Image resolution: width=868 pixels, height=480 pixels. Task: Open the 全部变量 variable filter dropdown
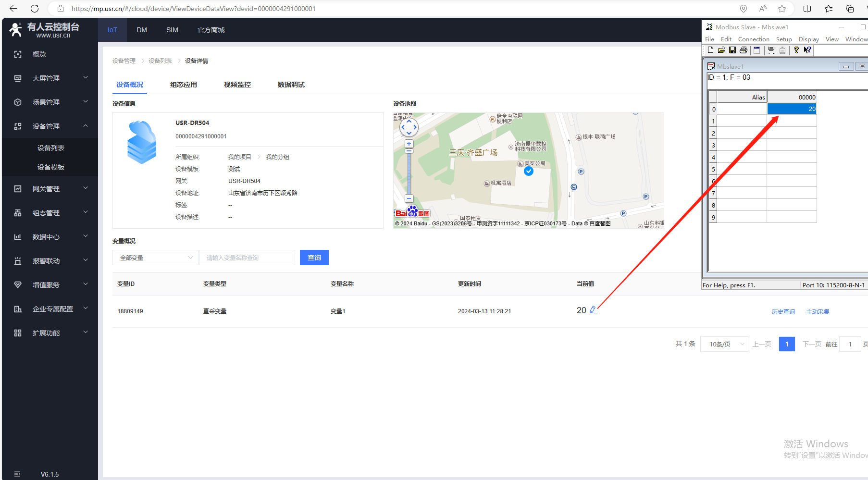click(155, 258)
